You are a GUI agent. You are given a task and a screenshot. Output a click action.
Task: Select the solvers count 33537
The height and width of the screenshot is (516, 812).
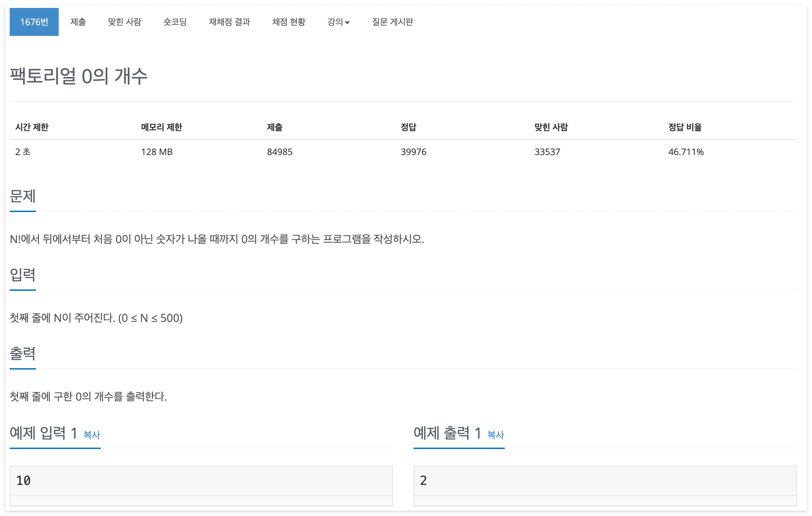[x=547, y=152]
